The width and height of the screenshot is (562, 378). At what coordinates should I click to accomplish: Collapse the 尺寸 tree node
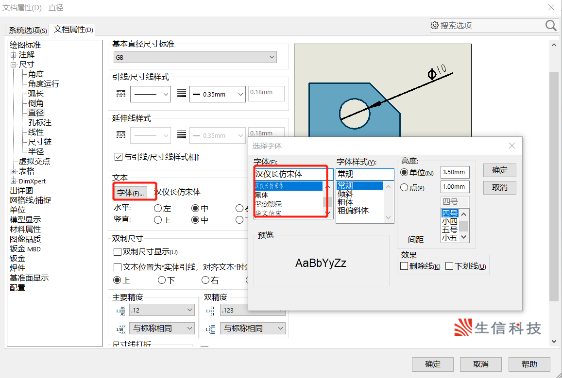(x=13, y=65)
